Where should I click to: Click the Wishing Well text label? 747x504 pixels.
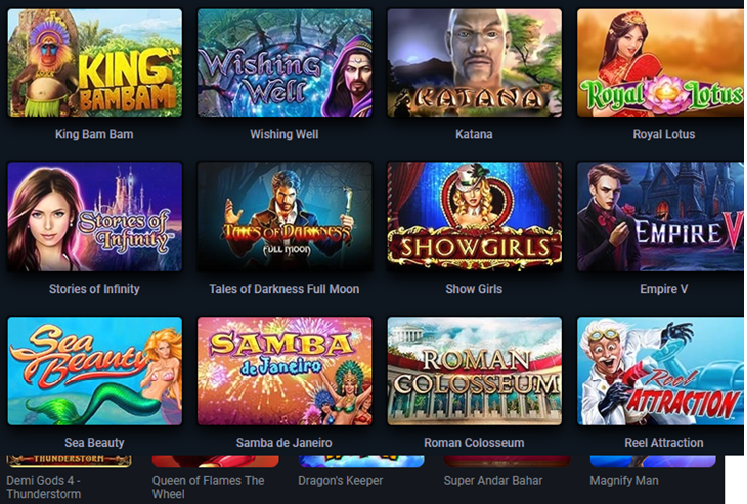pos(284,134)
